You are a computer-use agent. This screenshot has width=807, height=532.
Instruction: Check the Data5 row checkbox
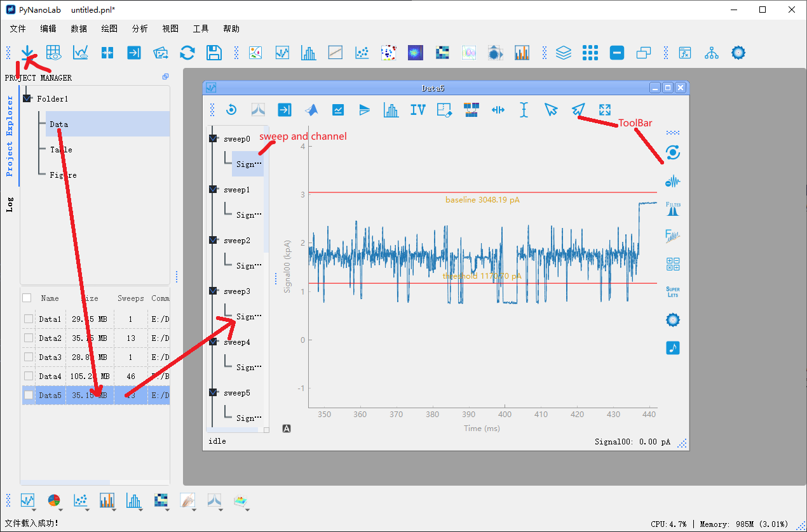coord(29,395)
